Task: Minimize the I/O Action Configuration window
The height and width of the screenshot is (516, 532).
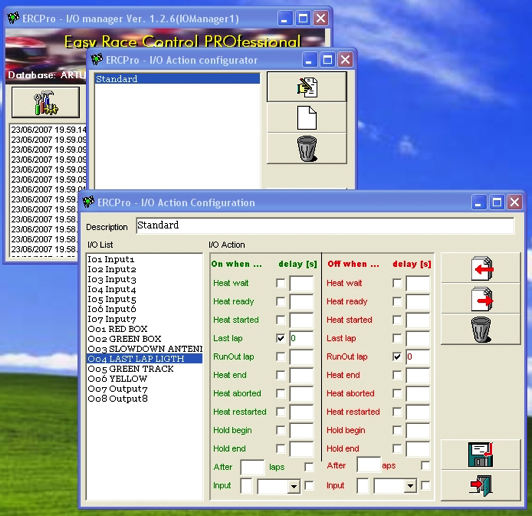Action: pos(479,202)
